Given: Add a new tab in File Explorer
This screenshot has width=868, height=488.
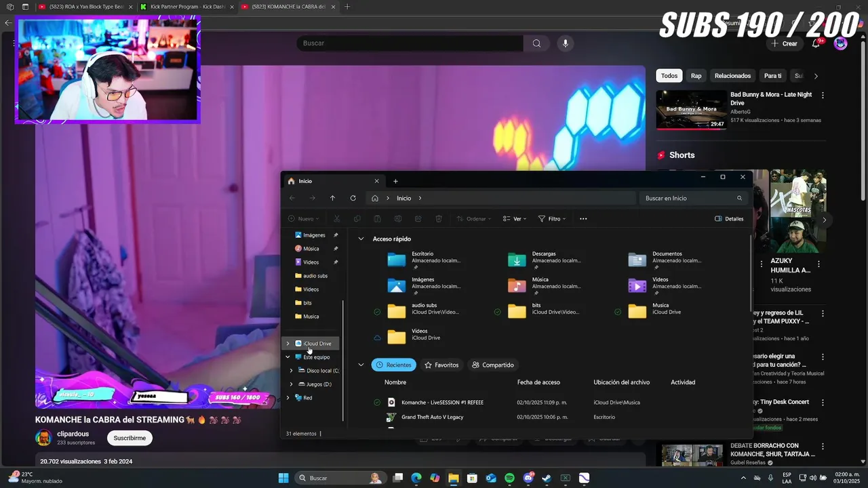Looking at the screenshot, I should tap(395, 181).
